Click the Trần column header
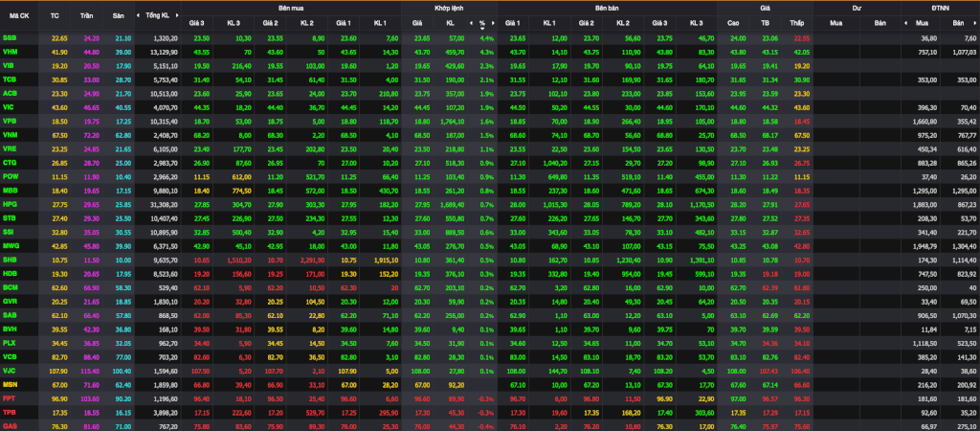The height and width of the screenshot is (431, 980). 87,14
